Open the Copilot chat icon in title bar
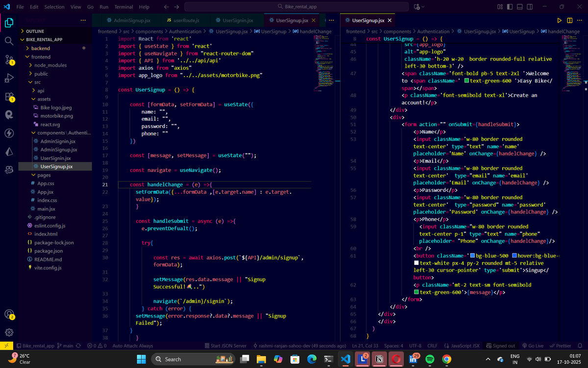588x368 pixels. point(417,7)
